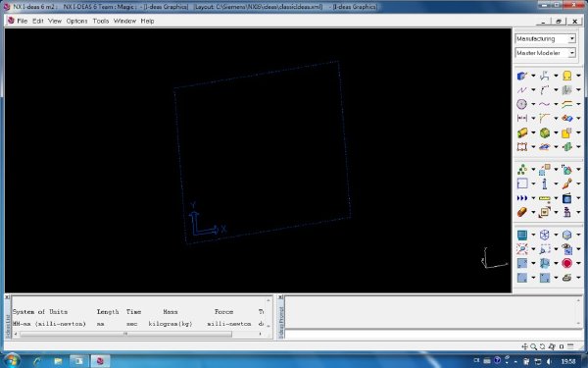Click the 'kilogram(kg)' value

click(171, 324)
